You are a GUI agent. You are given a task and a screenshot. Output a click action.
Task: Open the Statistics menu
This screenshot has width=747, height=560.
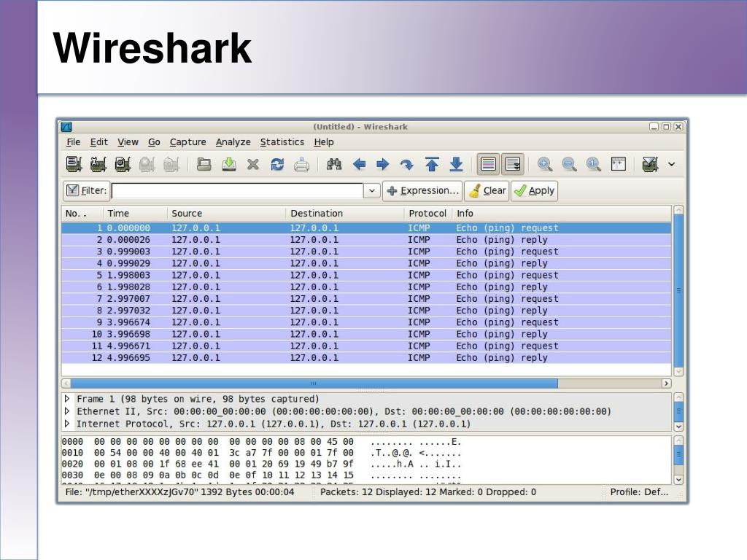282,142
